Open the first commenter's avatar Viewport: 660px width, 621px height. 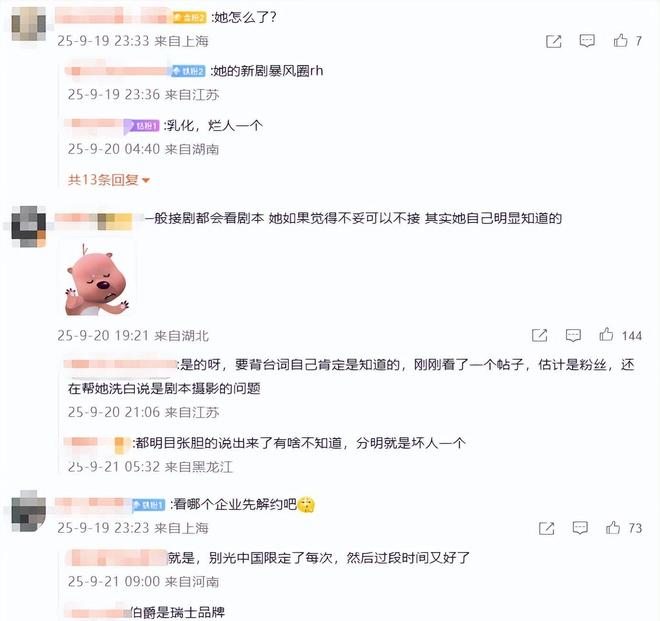click(28, 24)
